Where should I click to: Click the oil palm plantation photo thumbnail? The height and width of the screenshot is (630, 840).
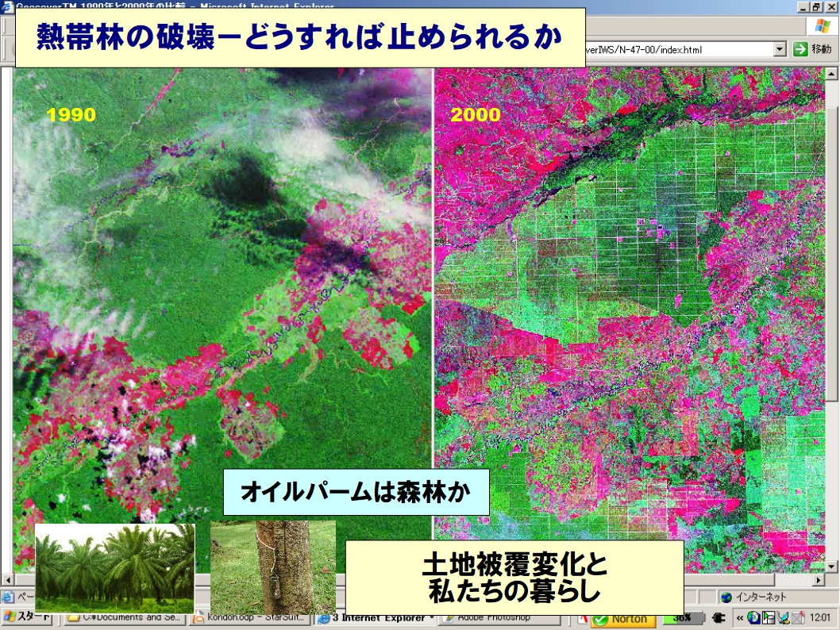pyautogui.click(x=114, y=568)
